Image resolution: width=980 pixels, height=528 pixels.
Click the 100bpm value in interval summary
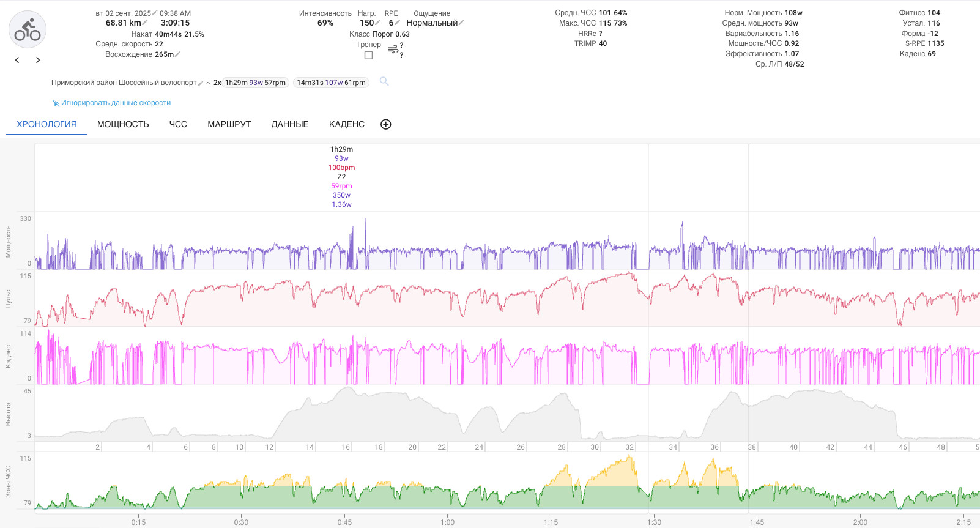point(341,168)
